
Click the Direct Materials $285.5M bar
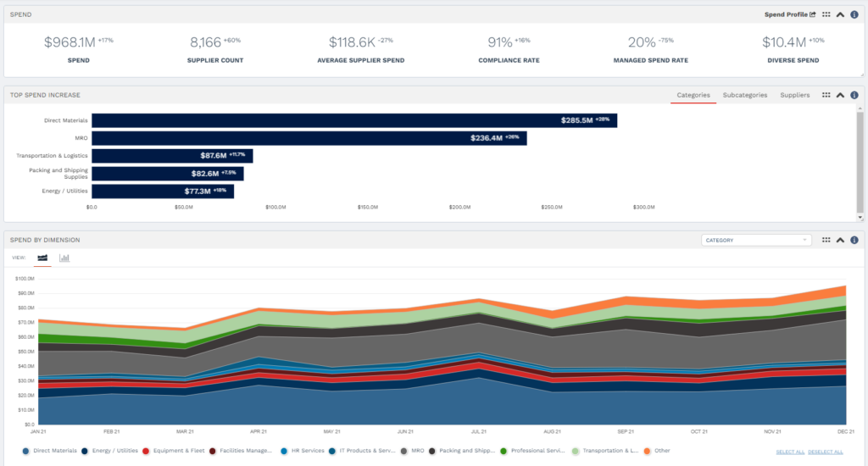tap(354, 120)
